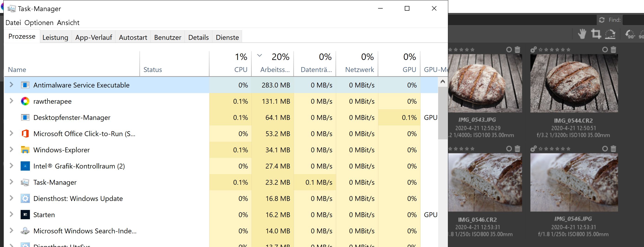Set first rating star on IMG_0544.CR2
Viewport: 644px width, 247px height.
(x=541, y=50)
